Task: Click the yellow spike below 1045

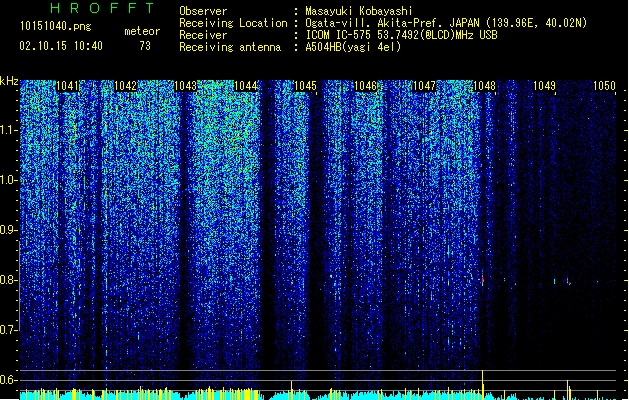Action: pos(292,390)
